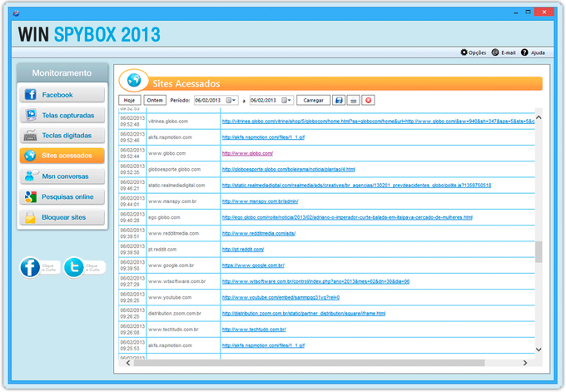Click the Opções gear icon
Screen dimensions: 566x392
coord(464,52)
